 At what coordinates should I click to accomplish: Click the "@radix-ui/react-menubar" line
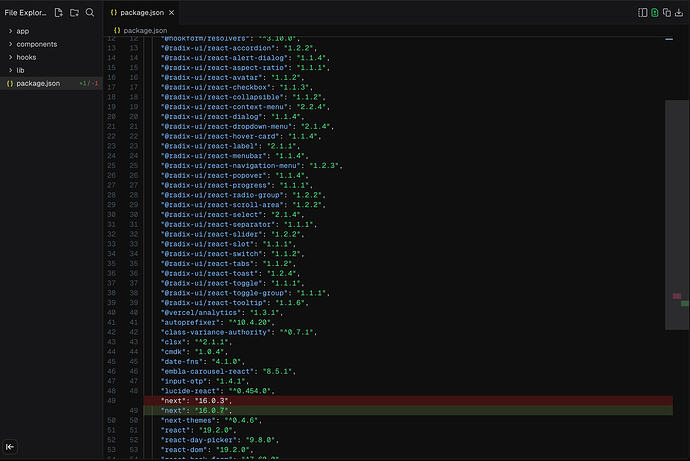(x=235, y=156)
